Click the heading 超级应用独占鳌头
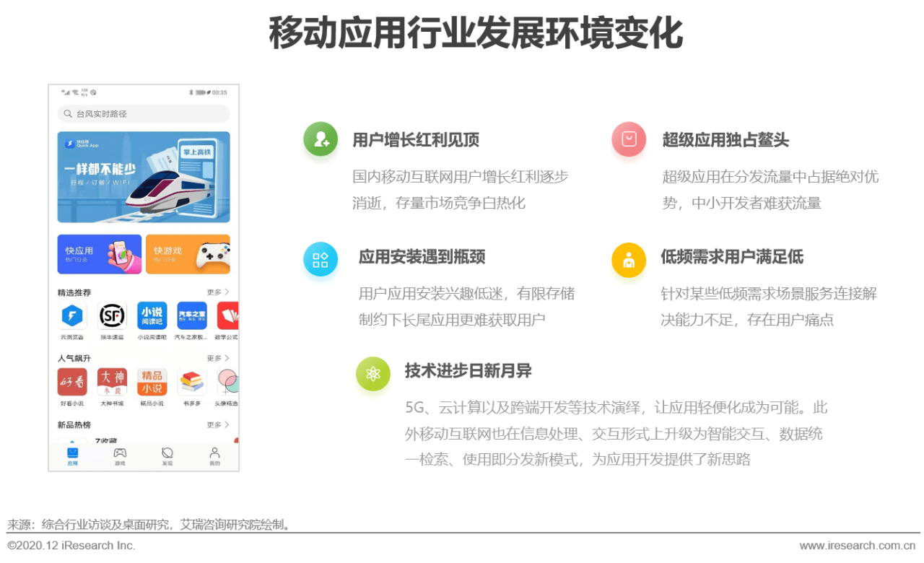Viewport: 924px width, 563px height. [725, 140]
